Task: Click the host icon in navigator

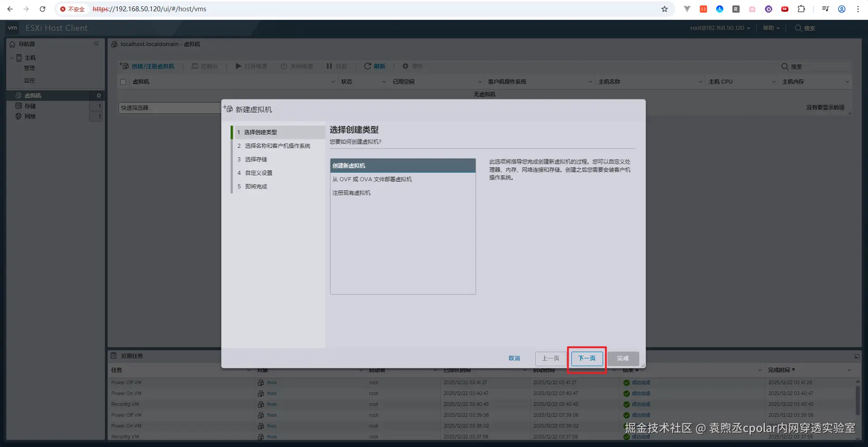Action: [19, 58]
